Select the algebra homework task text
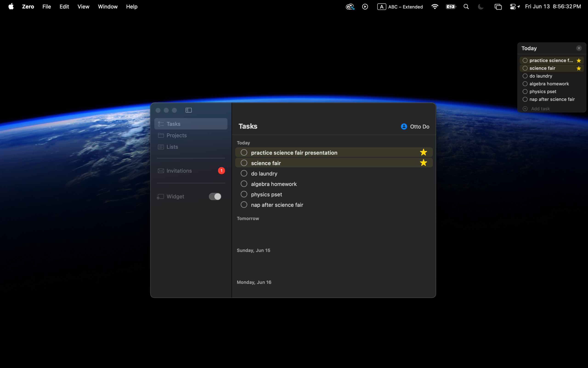588x368 pixels. click(x=274, y=184)
